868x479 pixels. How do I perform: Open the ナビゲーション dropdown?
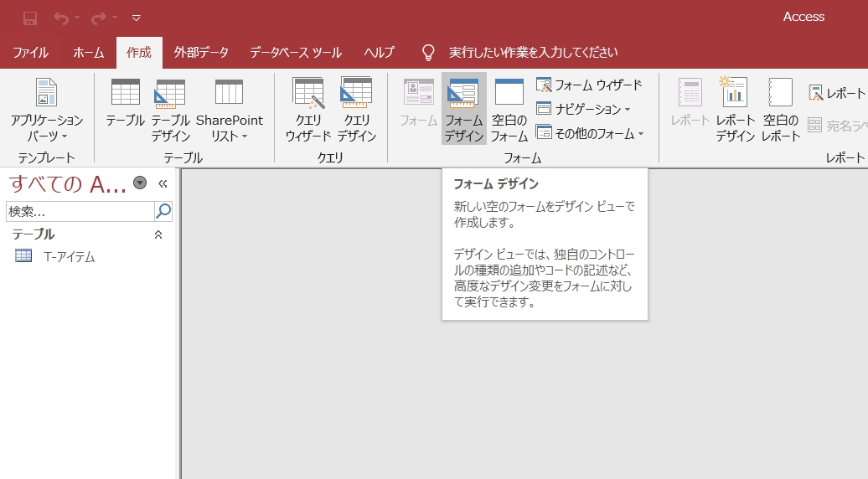click(583, 109)
